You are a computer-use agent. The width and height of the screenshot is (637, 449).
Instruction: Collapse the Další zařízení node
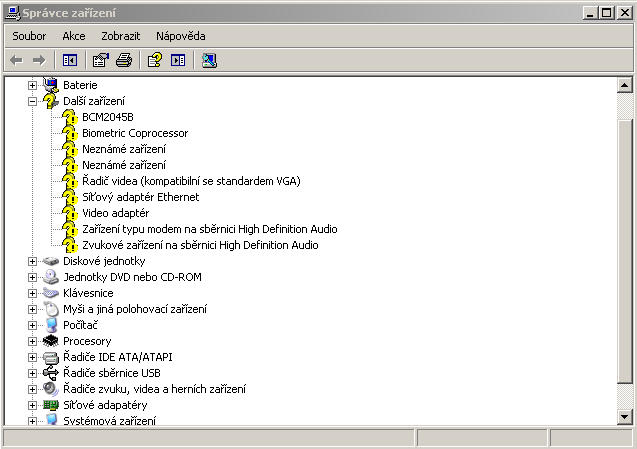click(x=32, y=101)
